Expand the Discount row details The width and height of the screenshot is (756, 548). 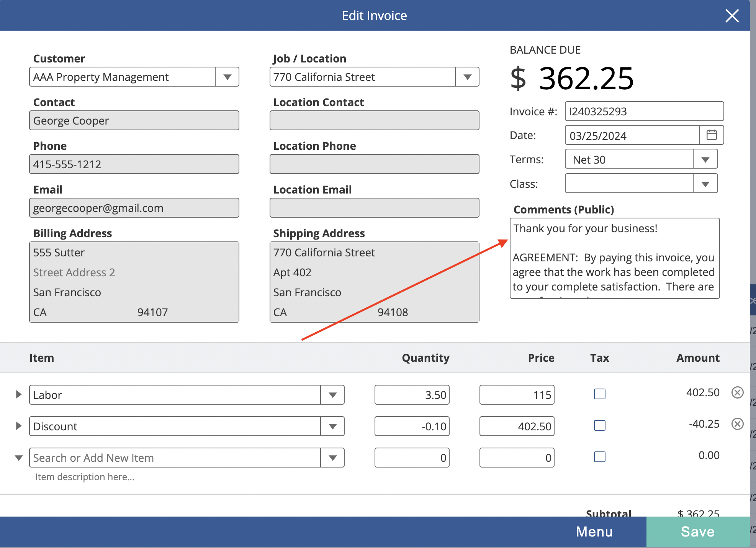tap(18, 426)
